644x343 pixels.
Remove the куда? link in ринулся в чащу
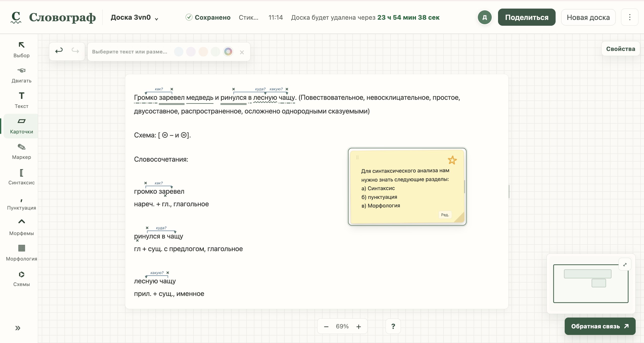pyautogui.click(x=147, y=228)
